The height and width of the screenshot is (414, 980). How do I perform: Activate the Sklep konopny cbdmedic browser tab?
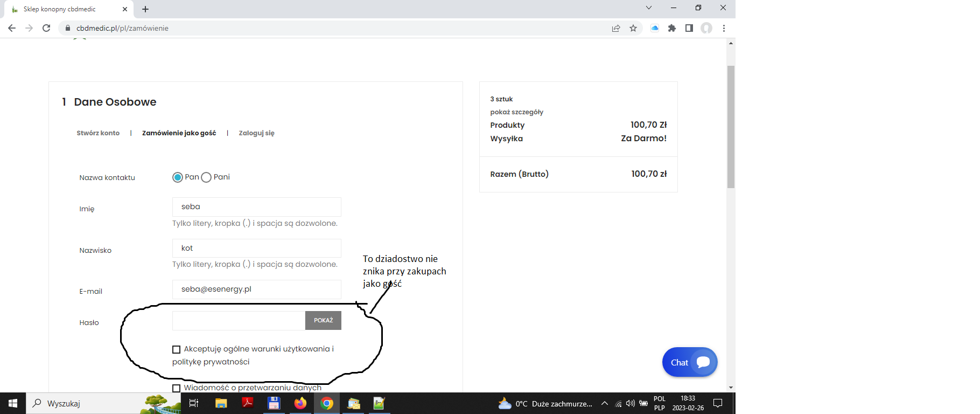pyautogui.click(x=68, y=9)
